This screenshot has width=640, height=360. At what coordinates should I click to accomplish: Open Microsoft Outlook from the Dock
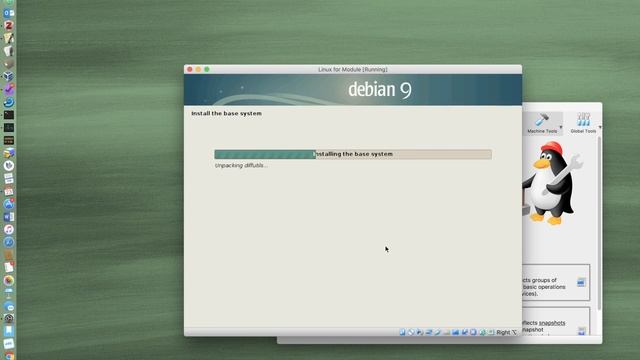pos(8,13)
